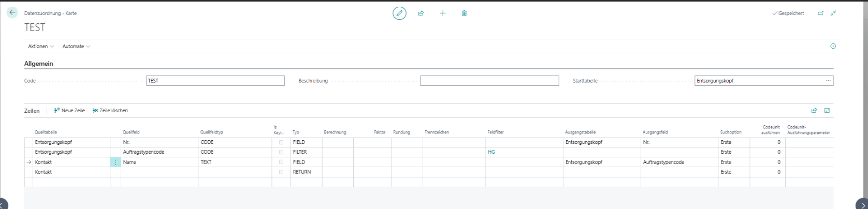Click the Suchoption column header
The width and height of the screenshot is (868, 209).
(x=731, y=132)
